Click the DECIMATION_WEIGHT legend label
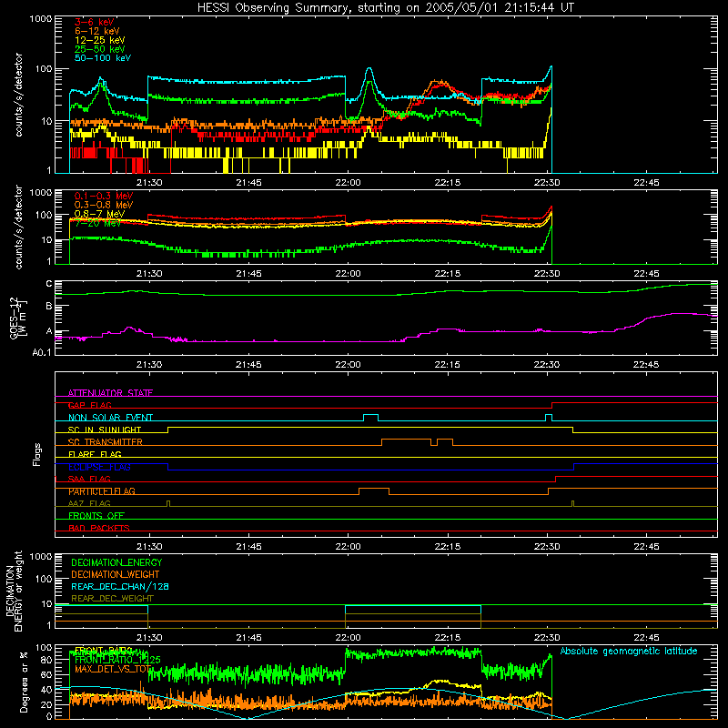Image resolution: width=728 pixels, height=728 pixels. click(116, 574)
